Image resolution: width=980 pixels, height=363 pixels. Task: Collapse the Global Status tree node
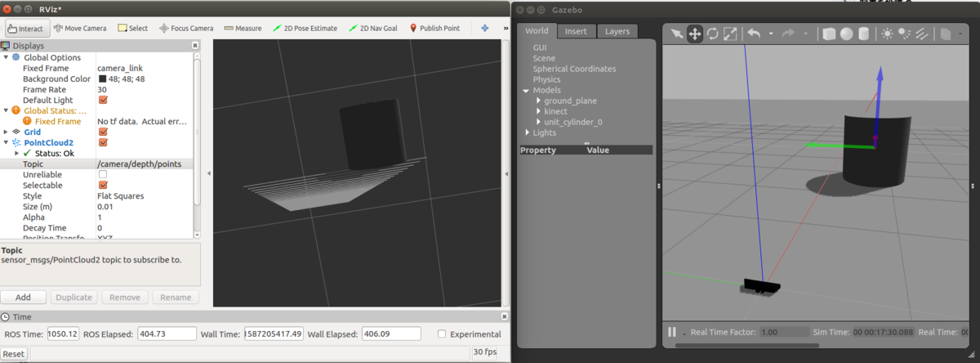tap(7, 110)
